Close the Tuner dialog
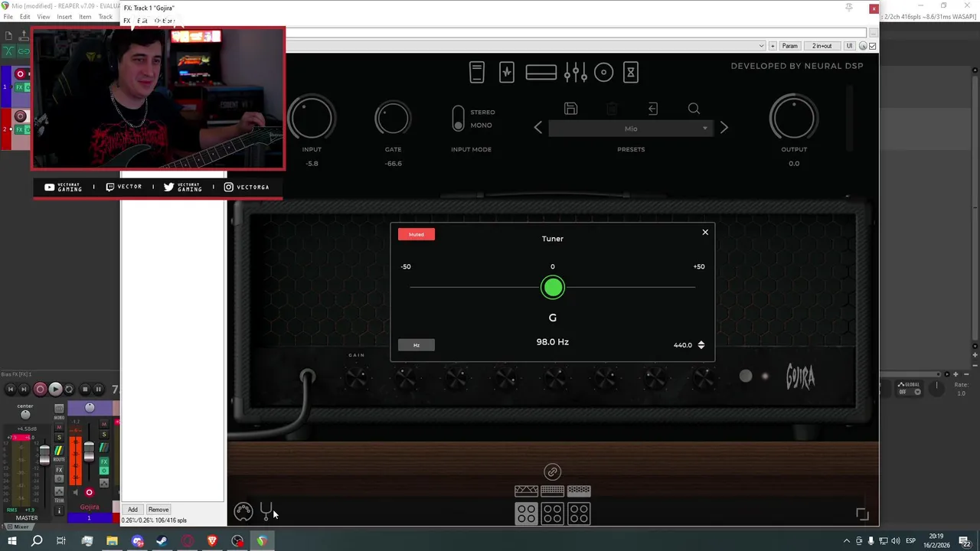The height and width of the screenshot is (551, 980). click(705, 232)
